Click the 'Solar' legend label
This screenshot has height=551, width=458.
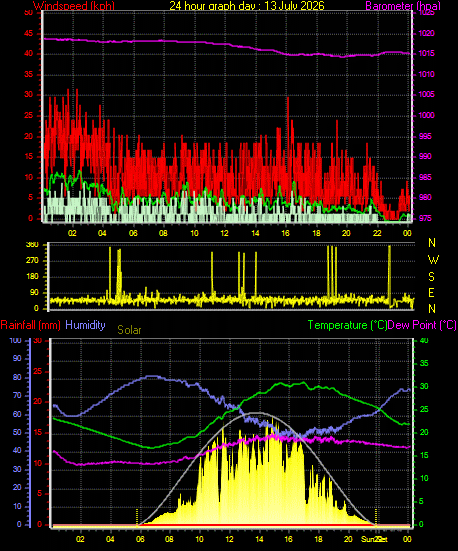click(x=129, y=330)
